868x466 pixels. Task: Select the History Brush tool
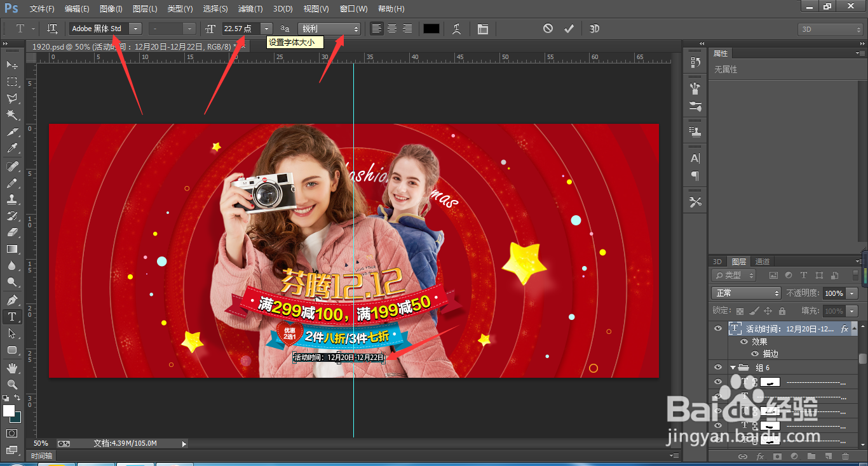pos(11,216)
